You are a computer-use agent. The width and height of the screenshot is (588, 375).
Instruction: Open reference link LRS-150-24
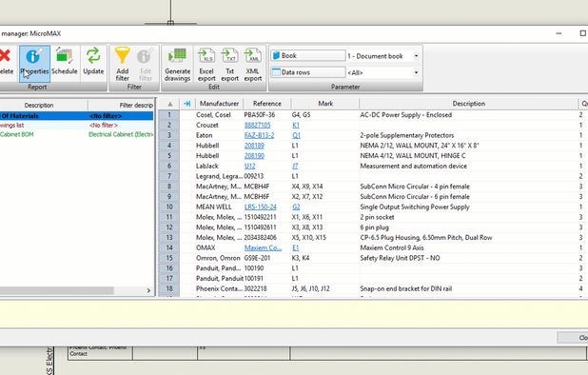click(x=261, y=207)
